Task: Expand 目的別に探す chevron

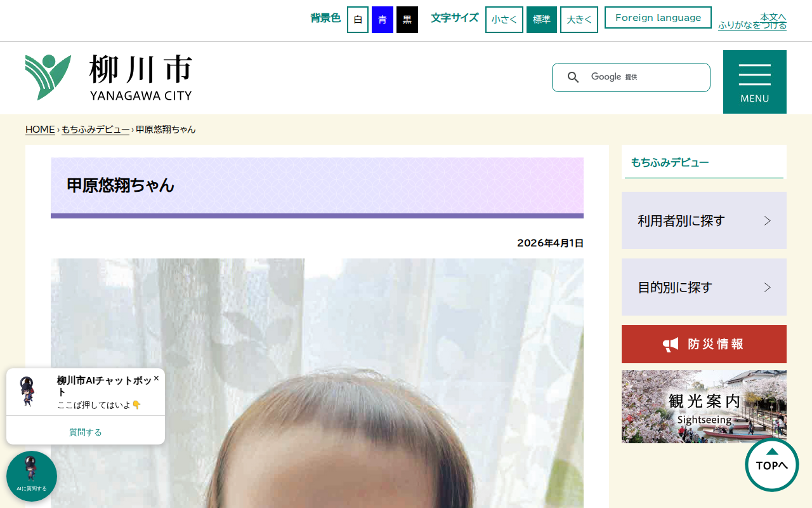Action: [767, 287]
